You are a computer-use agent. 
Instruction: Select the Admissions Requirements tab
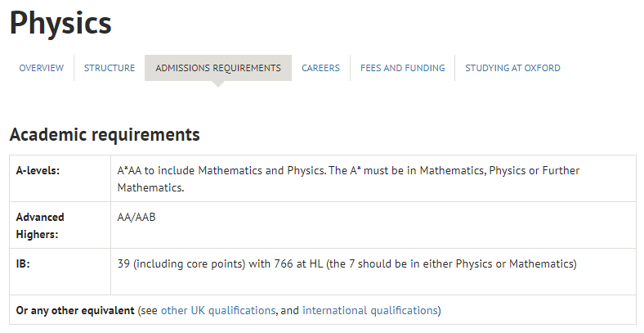218,68
